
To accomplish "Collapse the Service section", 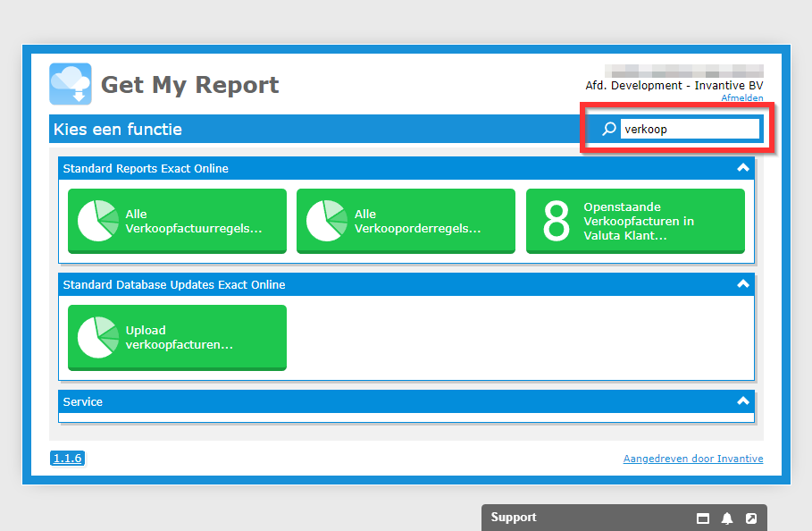I will 743,401.
